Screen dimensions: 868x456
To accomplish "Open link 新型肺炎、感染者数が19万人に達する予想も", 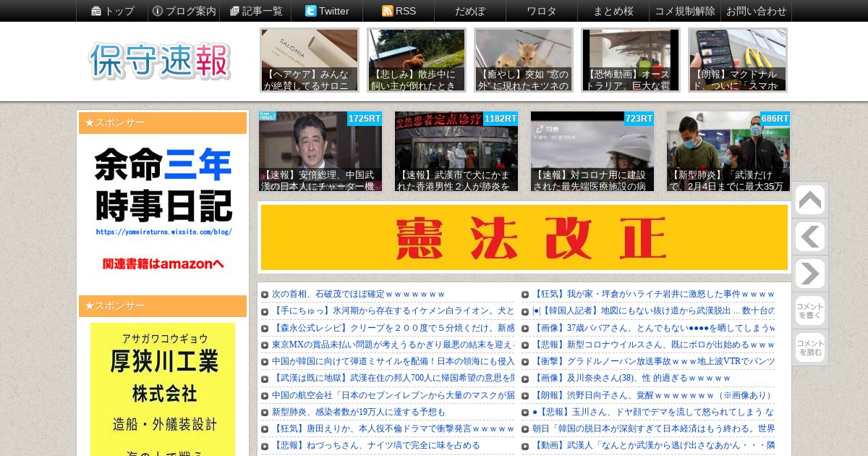I will pyautogui.click(x=359, y=412).
